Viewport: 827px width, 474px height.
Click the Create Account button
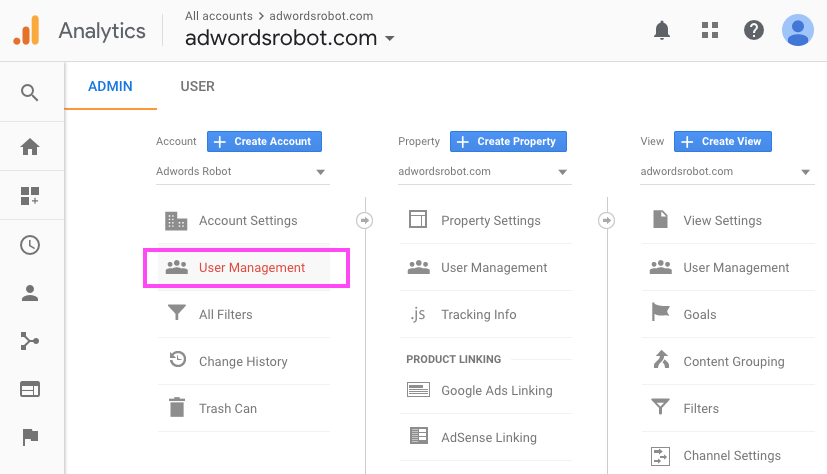point(264,141)
